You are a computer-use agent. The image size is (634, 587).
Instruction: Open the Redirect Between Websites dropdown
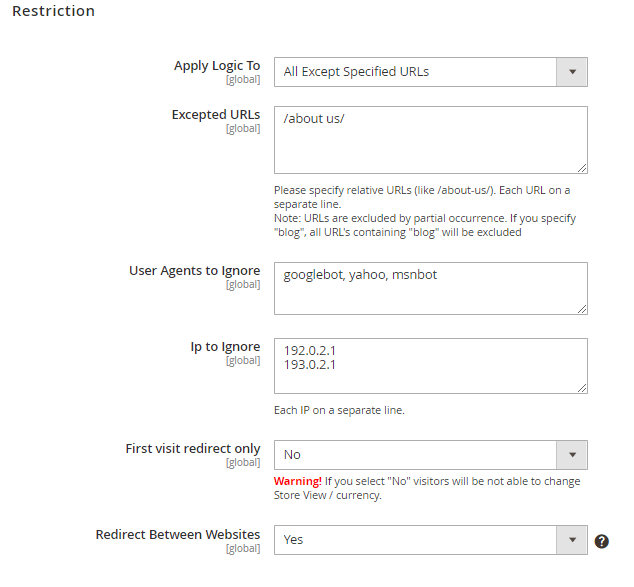point(430,540)
